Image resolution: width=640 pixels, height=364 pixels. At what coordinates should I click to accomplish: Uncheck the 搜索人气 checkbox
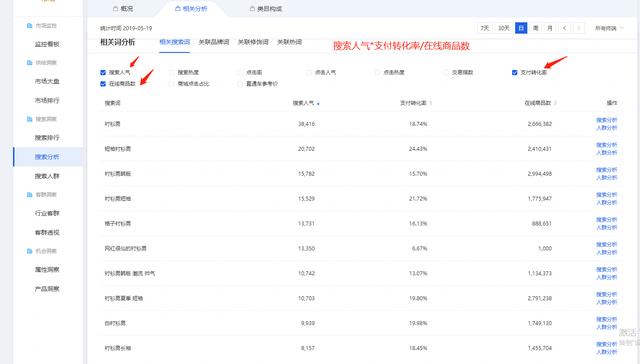103,73
